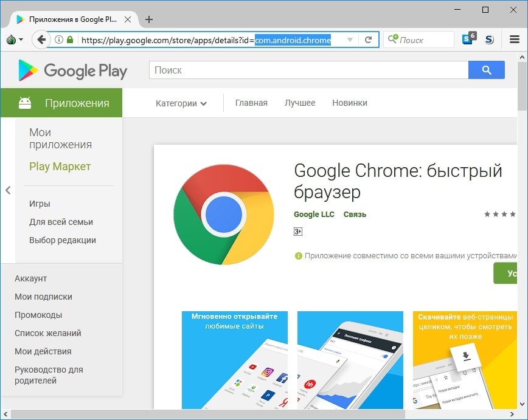Open the Аккаунт link
The width and height of the screenshot is (528, 420).
(30, 278)
